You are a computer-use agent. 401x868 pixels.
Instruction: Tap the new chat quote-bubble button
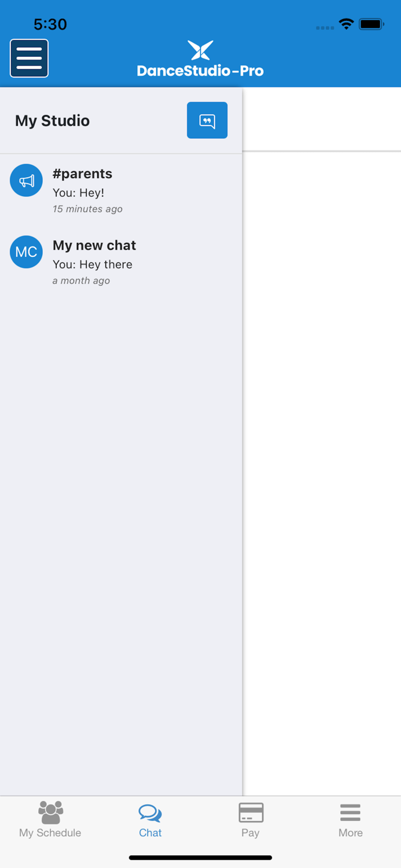coord(207,120)
